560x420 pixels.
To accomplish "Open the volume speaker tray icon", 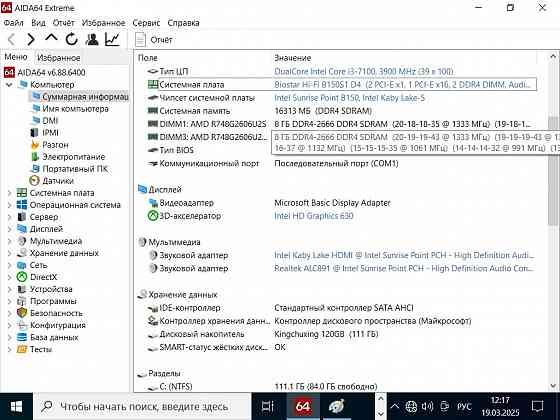I will (x=427, y=406).
